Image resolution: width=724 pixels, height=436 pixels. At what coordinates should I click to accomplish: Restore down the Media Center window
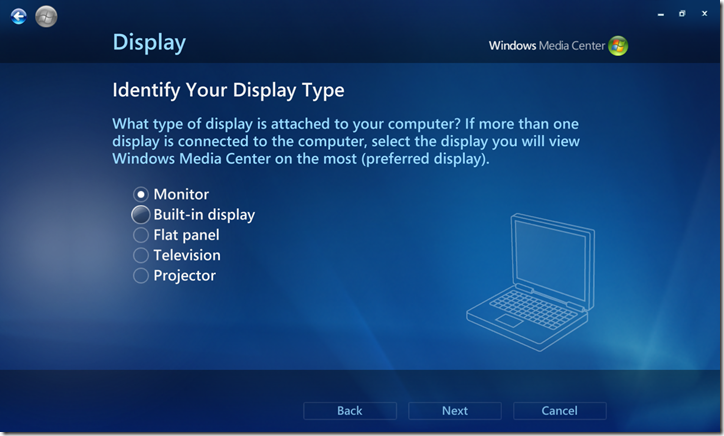682,14
